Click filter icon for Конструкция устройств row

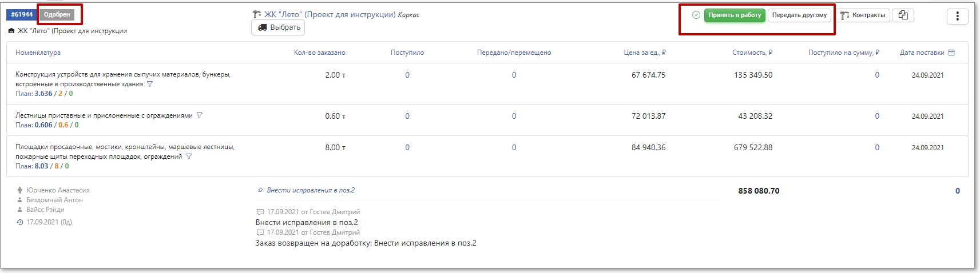pos(150,84)
